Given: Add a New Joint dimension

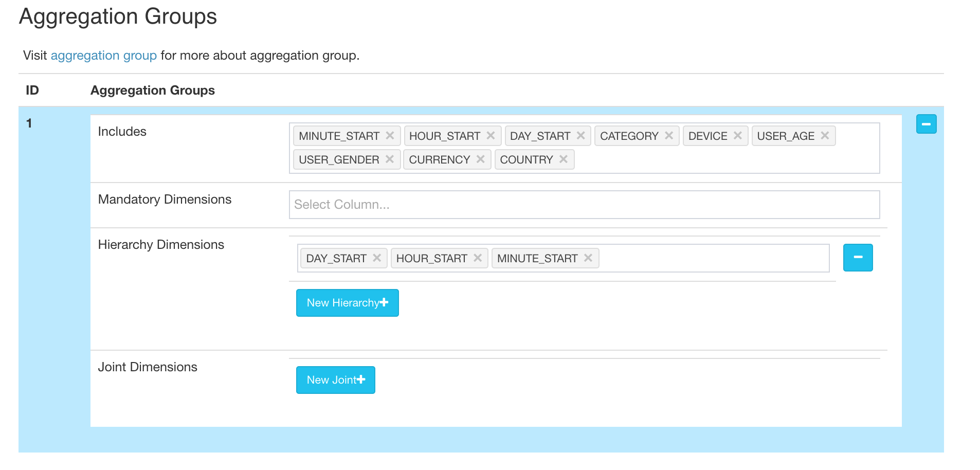Looking at the screenshot, I should tap(335, 380).
